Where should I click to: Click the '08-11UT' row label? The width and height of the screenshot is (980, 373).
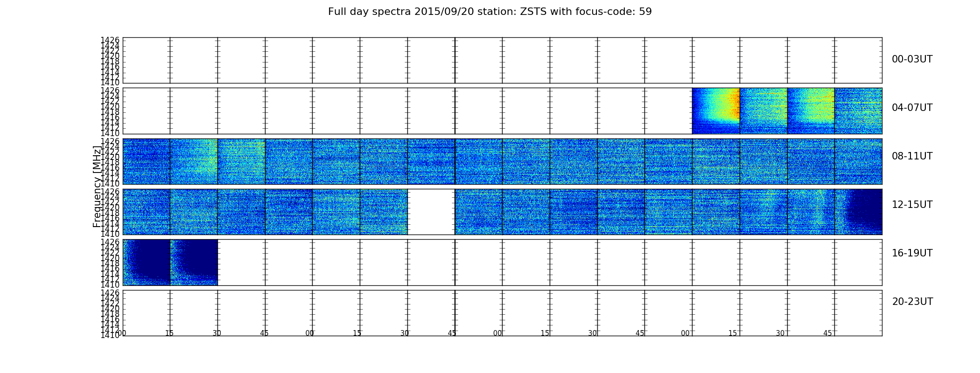click(912, 156)
